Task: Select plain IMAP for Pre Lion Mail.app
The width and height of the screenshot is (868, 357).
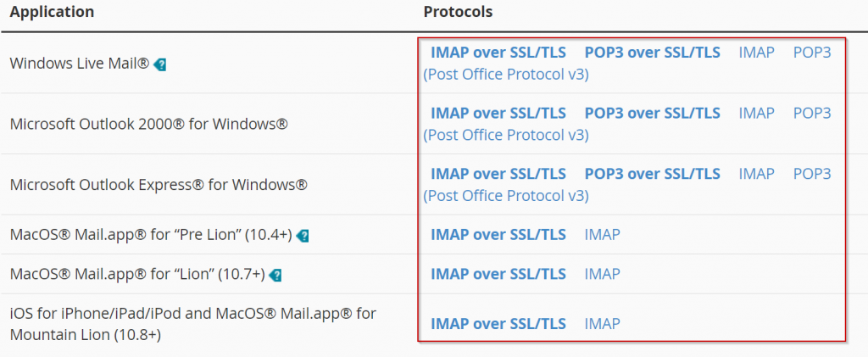Action: (603, 235)
